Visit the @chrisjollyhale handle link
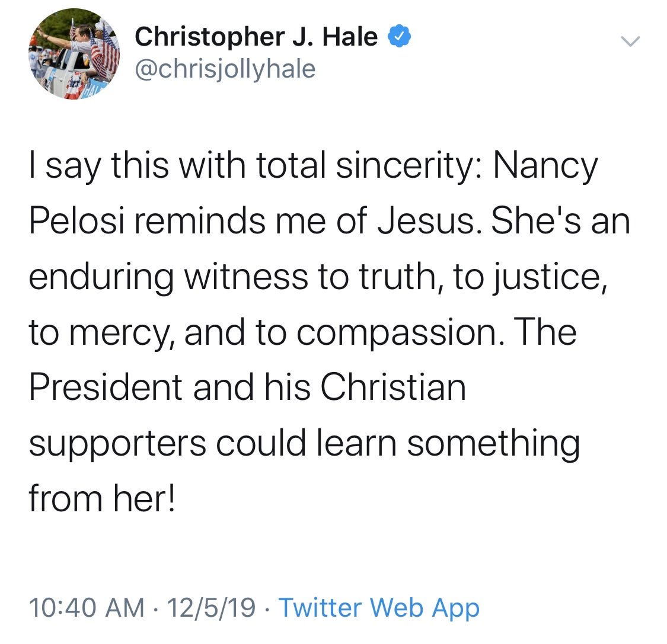Screen dimensions: 667x644 225,69
